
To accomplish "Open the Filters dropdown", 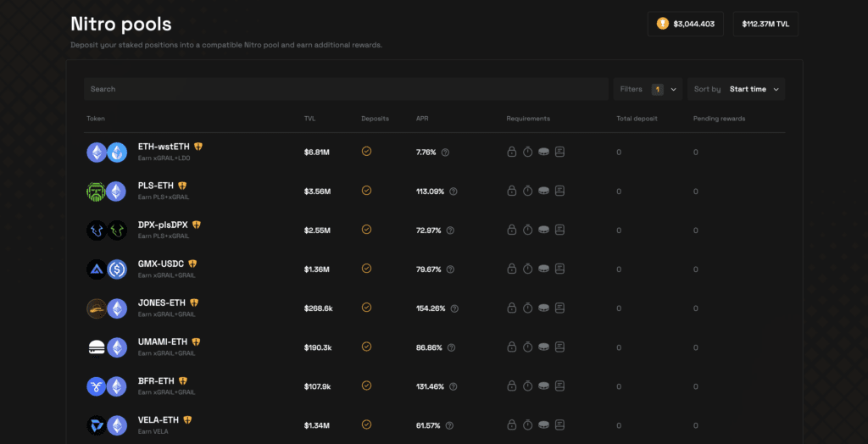I will pos(648,89).
